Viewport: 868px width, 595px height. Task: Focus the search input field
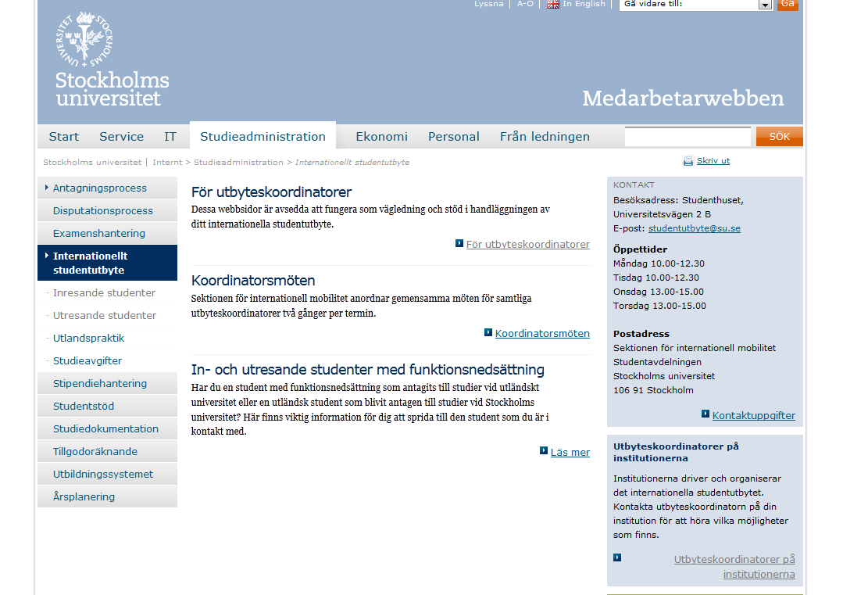tap(688, 137)
